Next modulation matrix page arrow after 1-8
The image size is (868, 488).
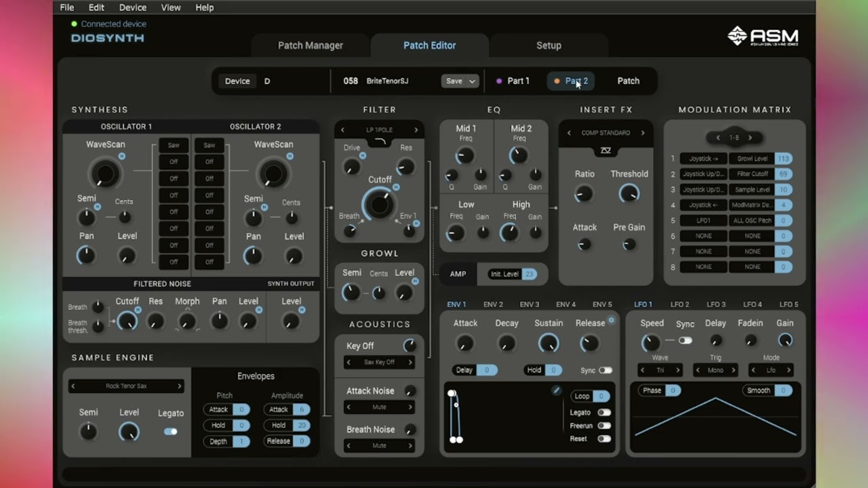click(x=750, y=138)
